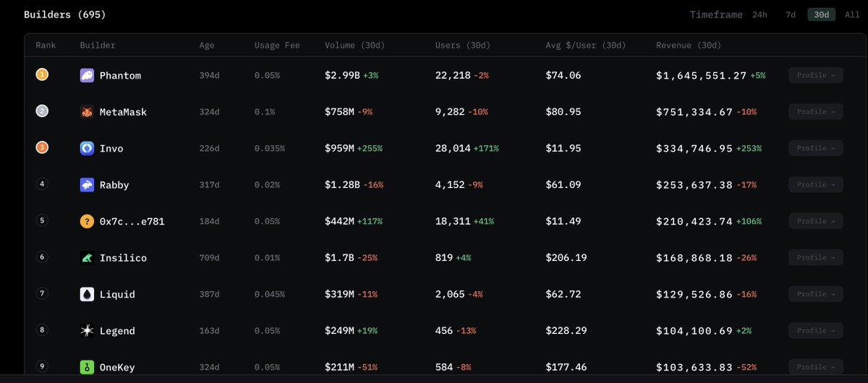Click the Legend starburst icon
The width and height of the screenshot is (868, 383).
coord(87,330)
